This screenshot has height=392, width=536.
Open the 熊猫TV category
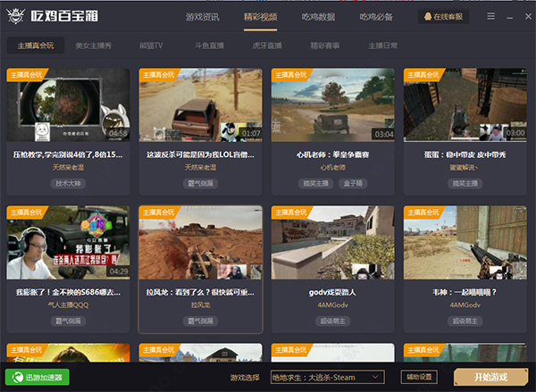[151, 46]
